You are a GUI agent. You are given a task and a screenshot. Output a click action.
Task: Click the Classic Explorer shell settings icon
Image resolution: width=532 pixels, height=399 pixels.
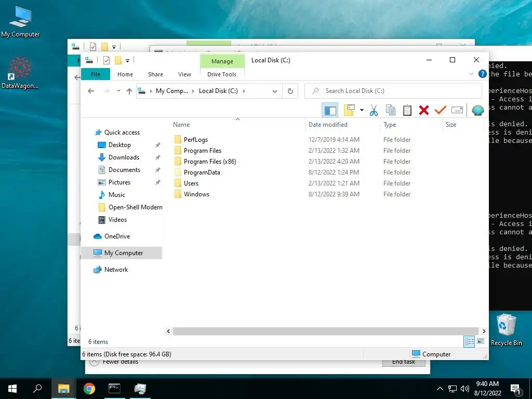[478, 110]
